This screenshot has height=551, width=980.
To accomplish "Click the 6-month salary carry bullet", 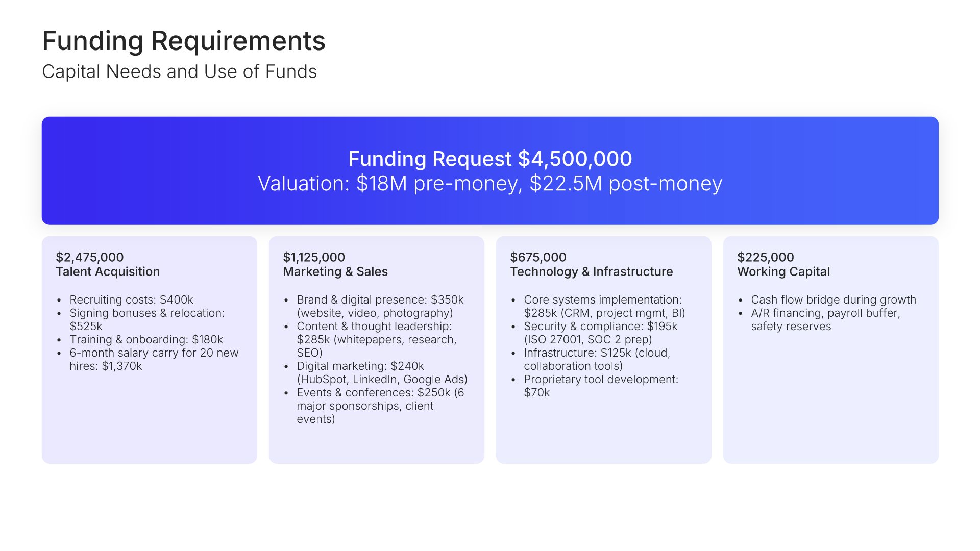I will 154,359.
